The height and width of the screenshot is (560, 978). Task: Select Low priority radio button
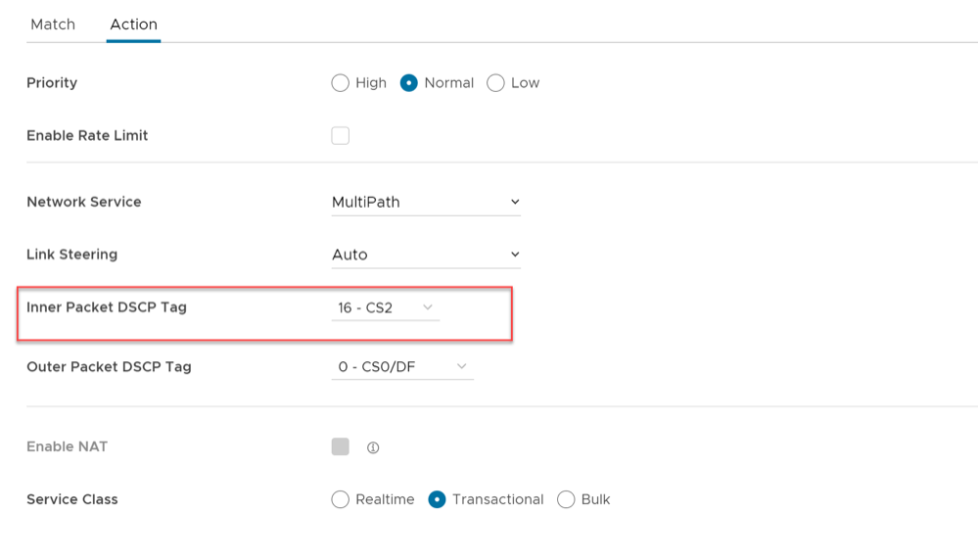(x=495, y=83)
